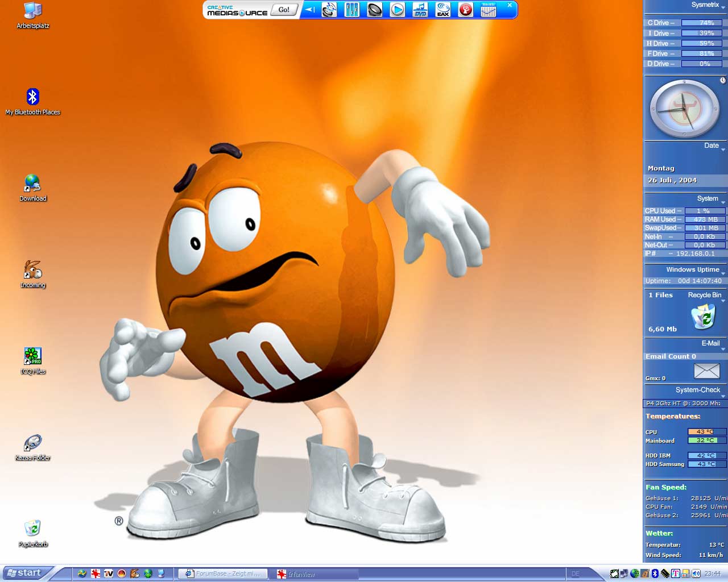Open the Kazaa Folder shortcut
Image resolution: width=728 pixels, height=582 pixels.
32,447
